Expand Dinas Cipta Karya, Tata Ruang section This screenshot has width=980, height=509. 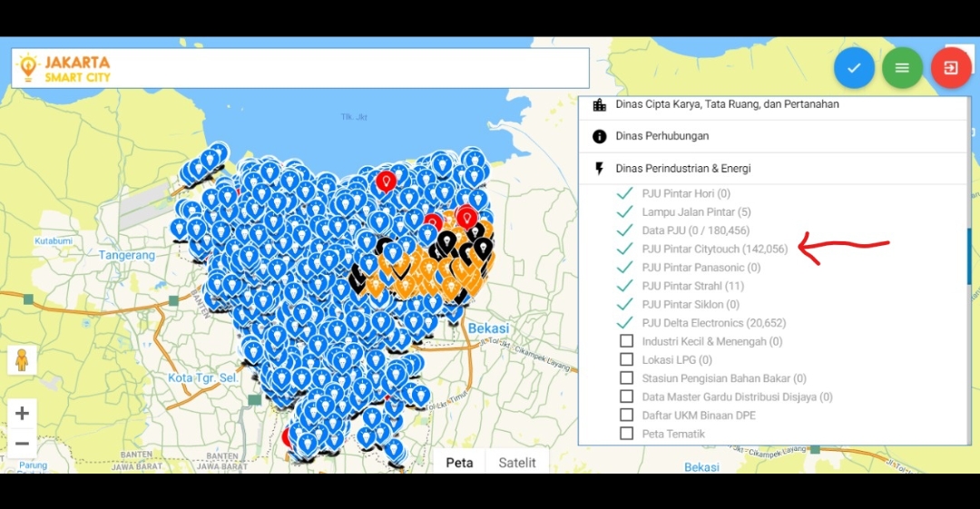[x=726, y=104]
